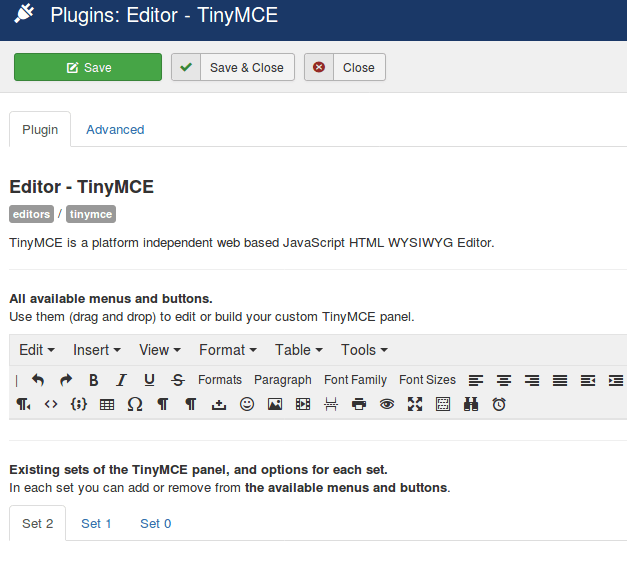Image resolution: width=627 pixels, height=583 pixels.
Task: Switch to the Advanced tab
Action: coord(115,130)
